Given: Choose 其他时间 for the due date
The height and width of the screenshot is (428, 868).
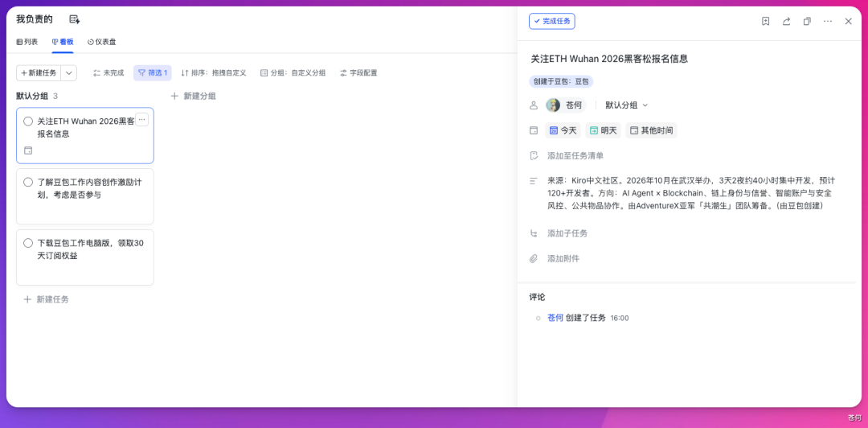Looking at the screenshot, I should (652, 130).
